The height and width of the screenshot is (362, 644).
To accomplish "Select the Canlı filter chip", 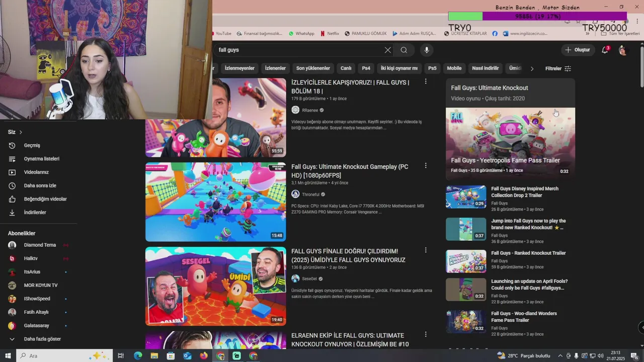I will [x=346, y=68].
